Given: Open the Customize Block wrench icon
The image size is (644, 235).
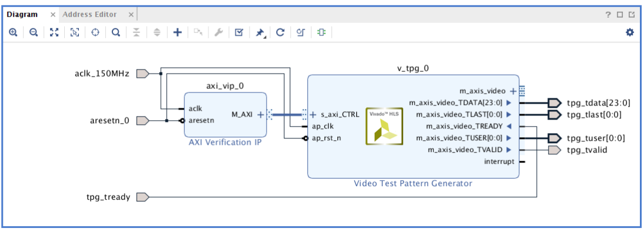Looking at the screenshot, I should pos(218,32).
